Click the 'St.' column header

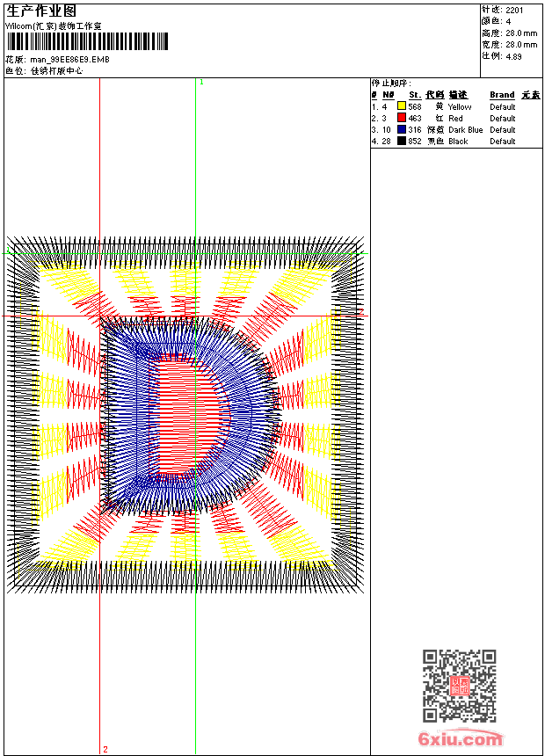click(415, 95)
